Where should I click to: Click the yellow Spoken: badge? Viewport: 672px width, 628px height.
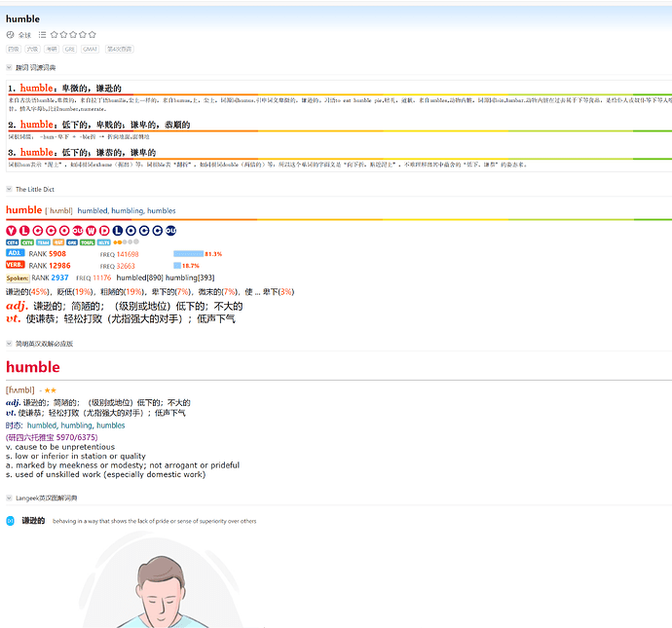(x=18, y=278)
